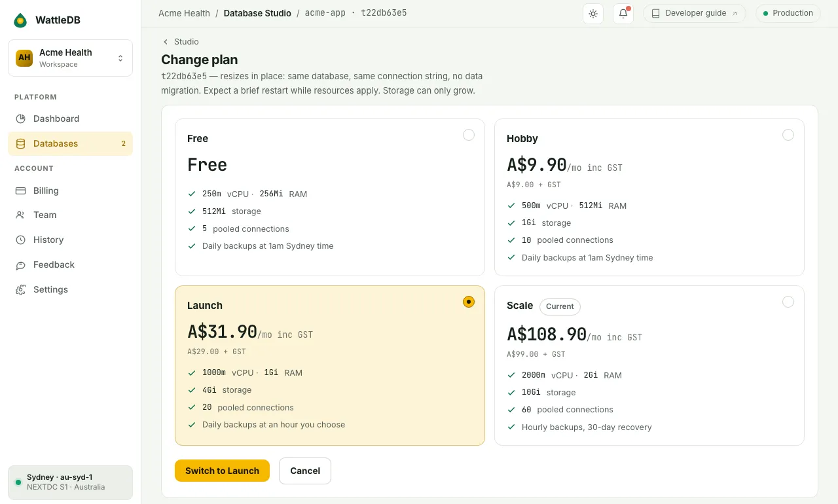Image resolution: width=838 pixels, height=504 pixels.
Task: Click the WattleDB logo icon
Action: (20, 20)
